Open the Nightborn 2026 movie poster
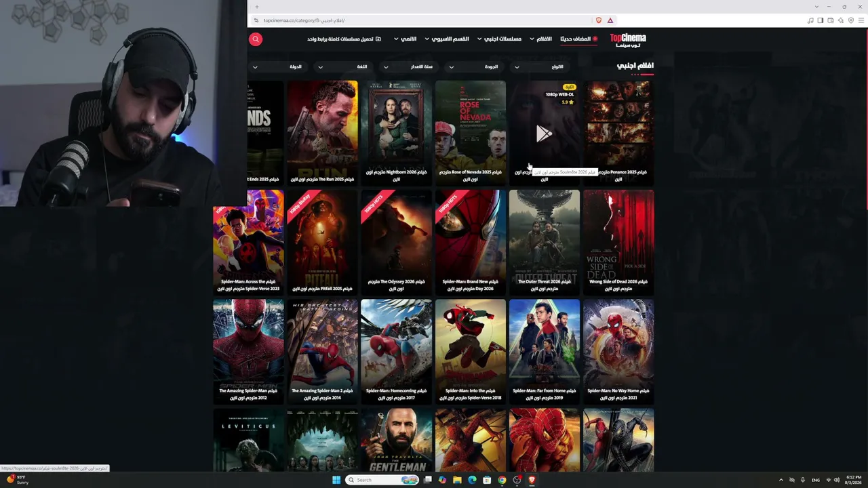Image resolution: width=868 pixels, height=488 pixels. pyautogui.click(x=396, y=132)
